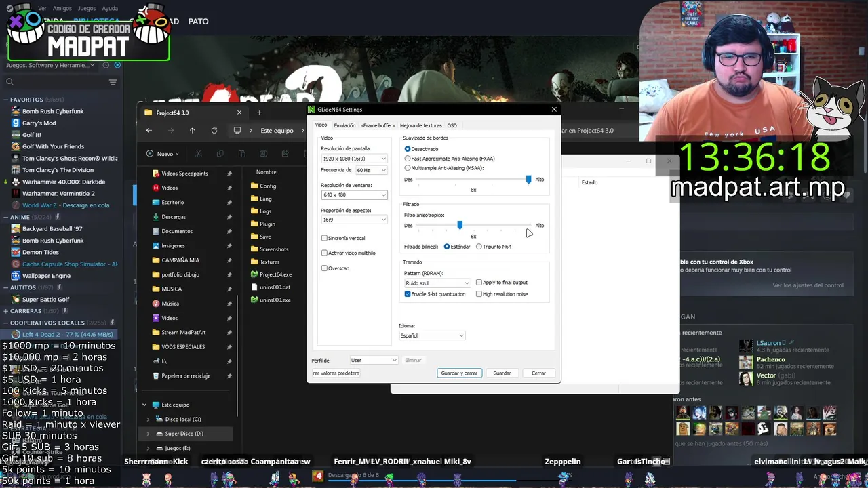Viewport: 868px width, 488px height.
Task: Click the Cerrar button
Action: 538,373
